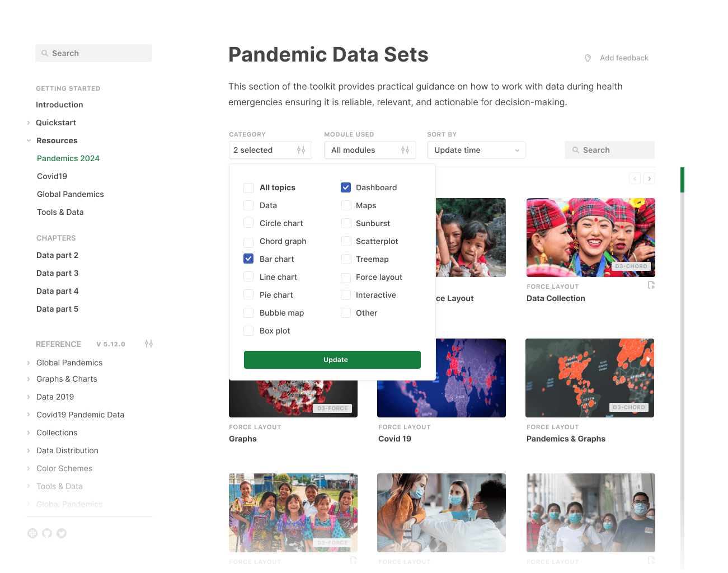The width and height of the screenshot is (728, 573).
Task: Click document icon next to Data Collection card
Action: pos(651,285)
